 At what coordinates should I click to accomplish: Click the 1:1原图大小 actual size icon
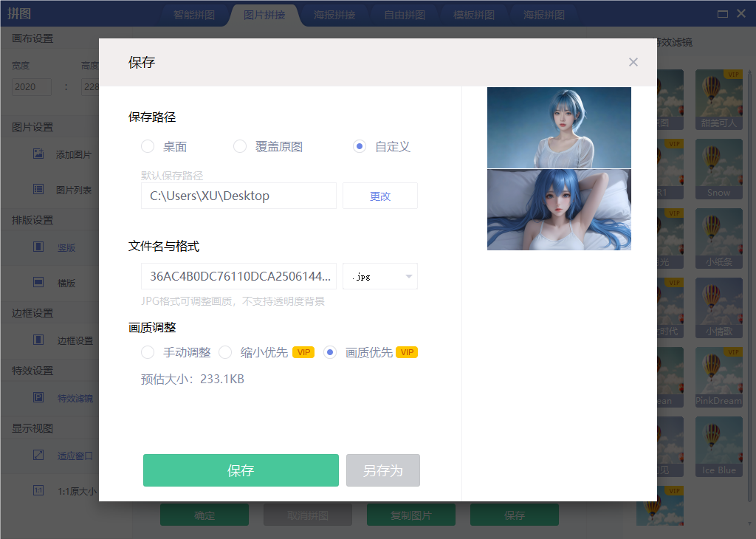point(39,490)
